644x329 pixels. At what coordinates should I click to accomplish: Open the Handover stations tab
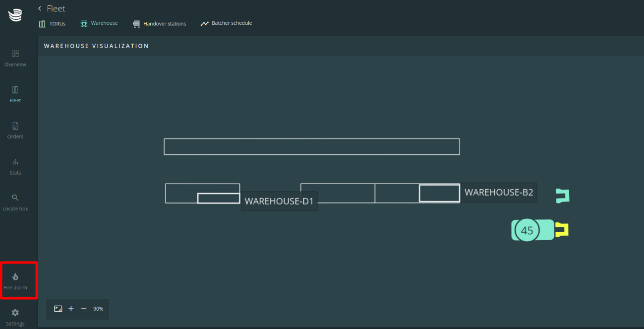click(160, 24)
